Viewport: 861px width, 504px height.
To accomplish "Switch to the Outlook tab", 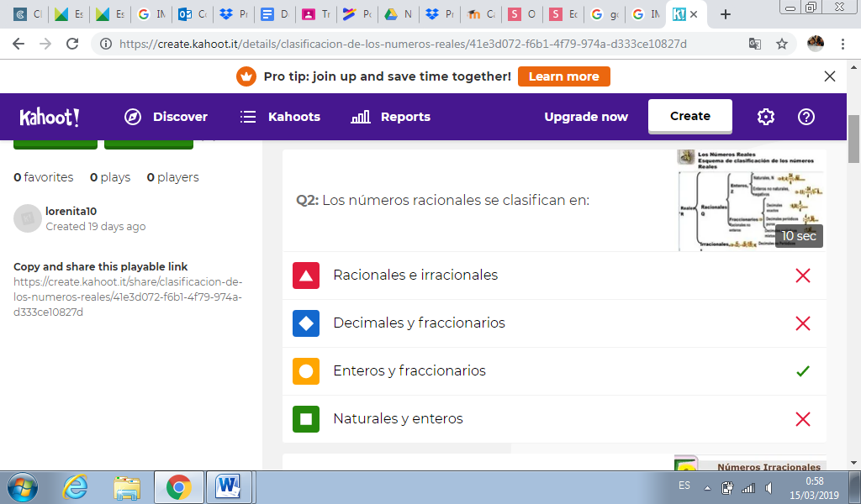I will click(192, 14).
